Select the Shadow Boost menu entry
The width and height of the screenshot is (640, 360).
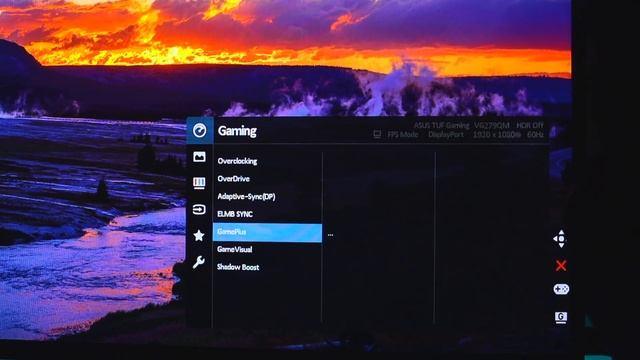(x=238, y=267)
